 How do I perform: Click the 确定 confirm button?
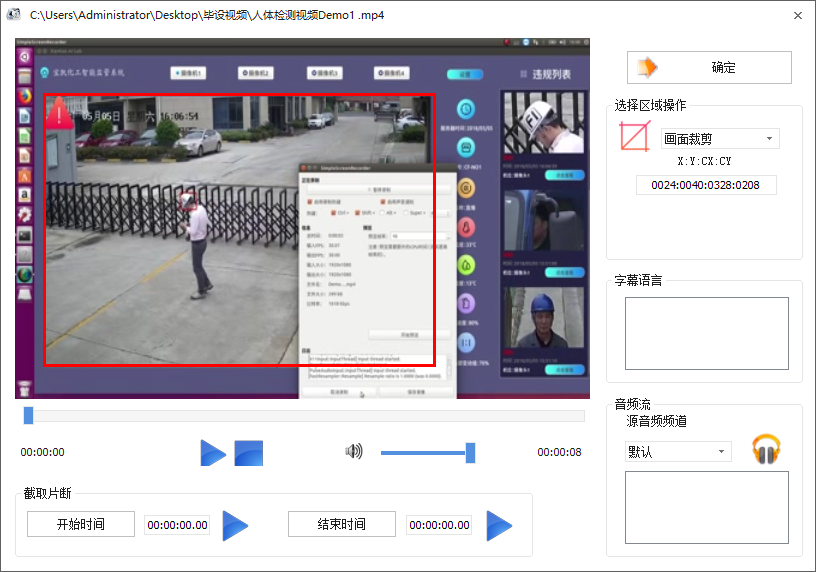pos(709,68)
